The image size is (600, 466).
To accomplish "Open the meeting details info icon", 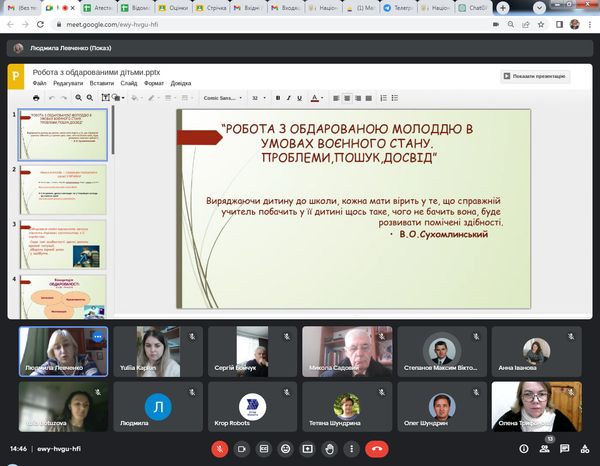I will [x=525, y=449].
